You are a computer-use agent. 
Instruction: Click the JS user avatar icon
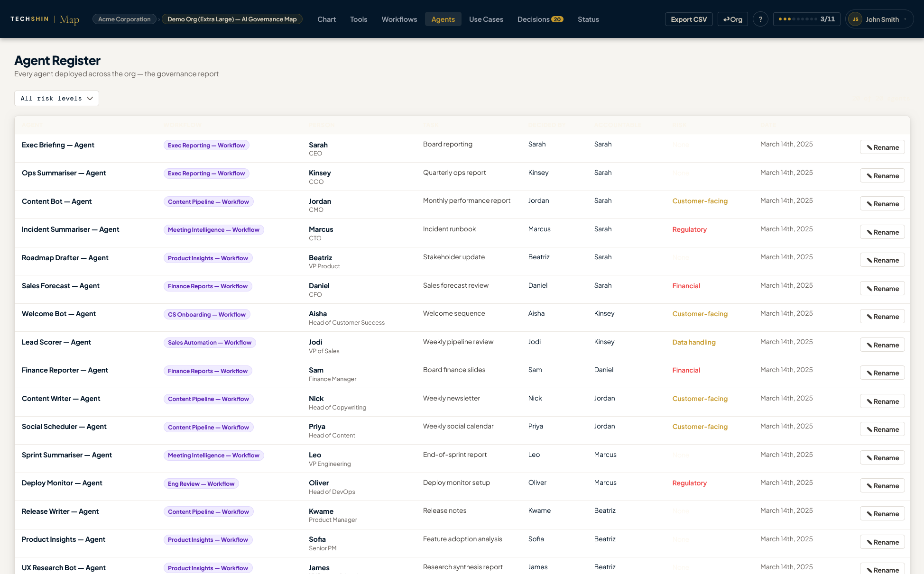coord(855,19)
